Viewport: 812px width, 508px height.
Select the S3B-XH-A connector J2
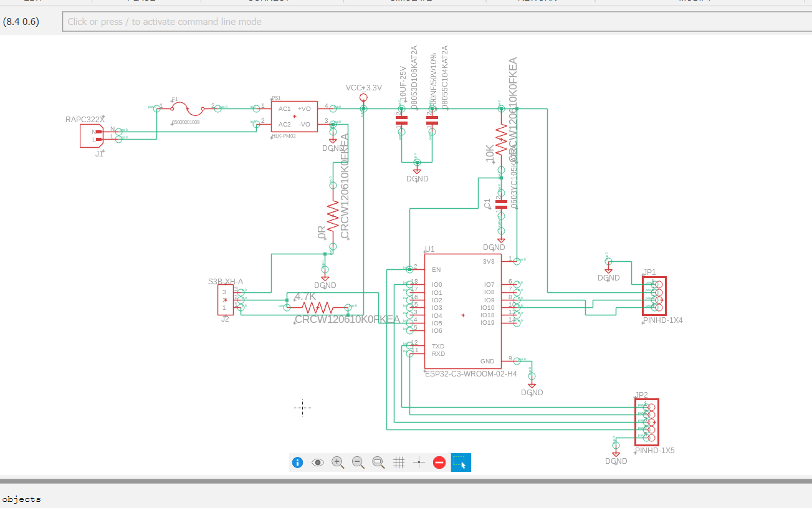tap(226, 300)
